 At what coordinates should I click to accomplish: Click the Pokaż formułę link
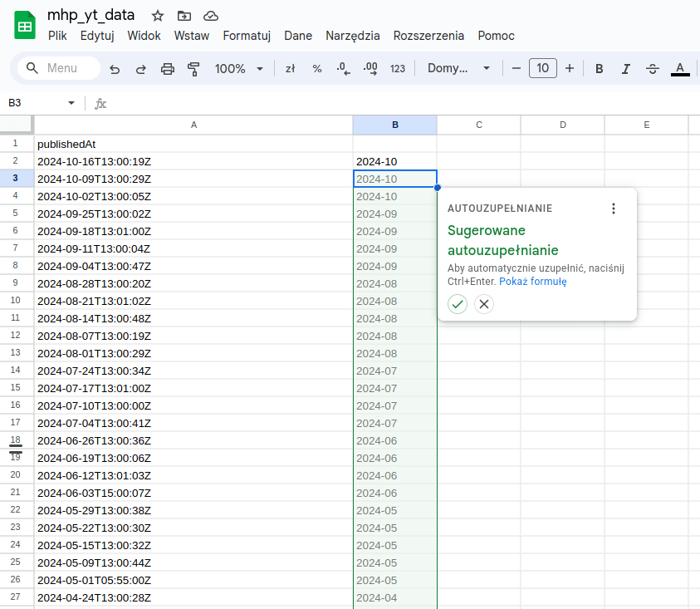(532, 281)
